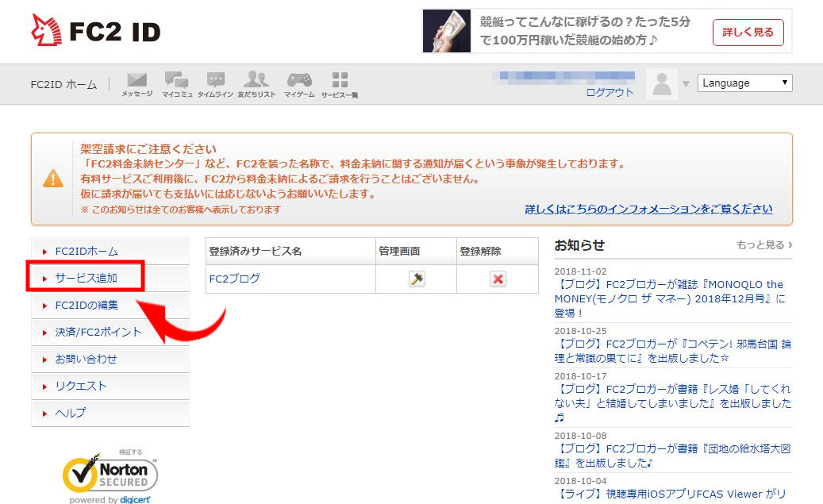Click the Norton Secured seal
Screen dimensions: 823x504
110,475
